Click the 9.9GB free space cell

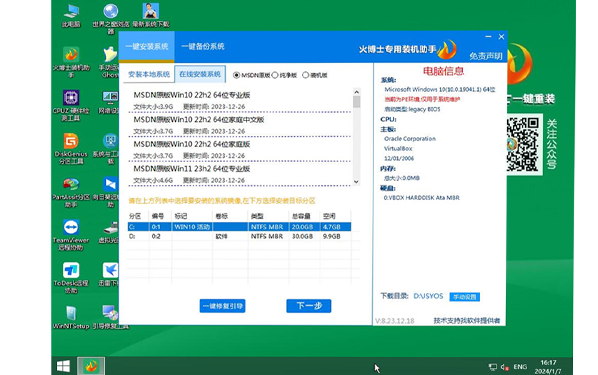(x=331, y=237)
